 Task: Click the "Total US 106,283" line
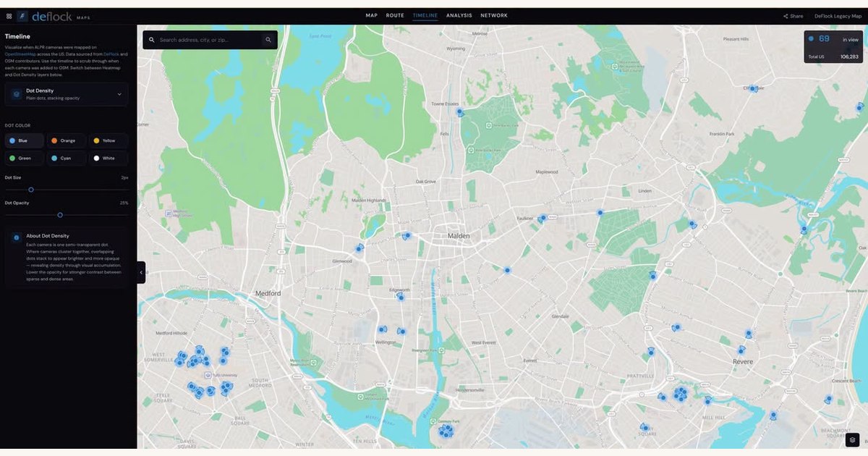pos(833,56)
